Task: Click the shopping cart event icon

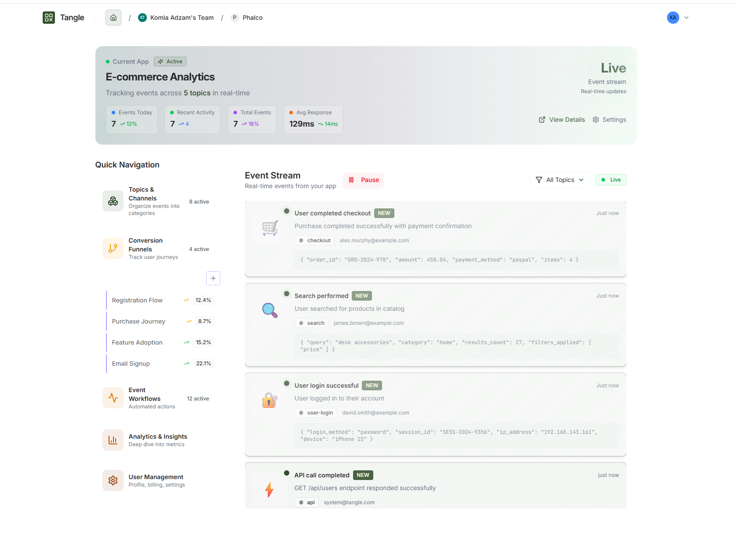Action: pos(270,228)
